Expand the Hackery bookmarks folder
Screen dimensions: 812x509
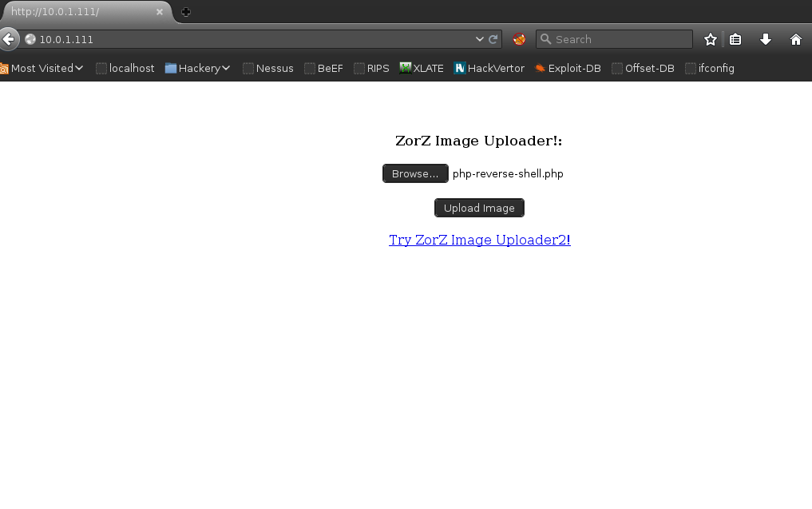tap(197, 68)
